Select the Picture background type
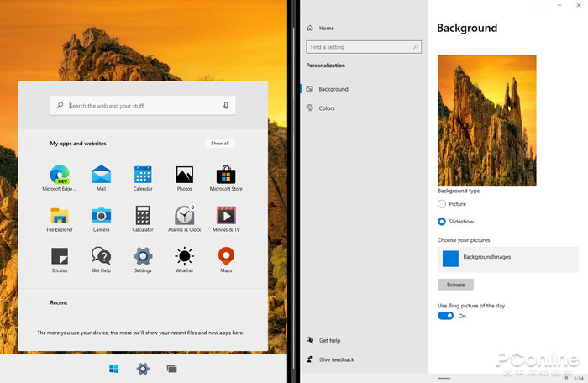This screenshot has height=383, width=588. (442, 204)
